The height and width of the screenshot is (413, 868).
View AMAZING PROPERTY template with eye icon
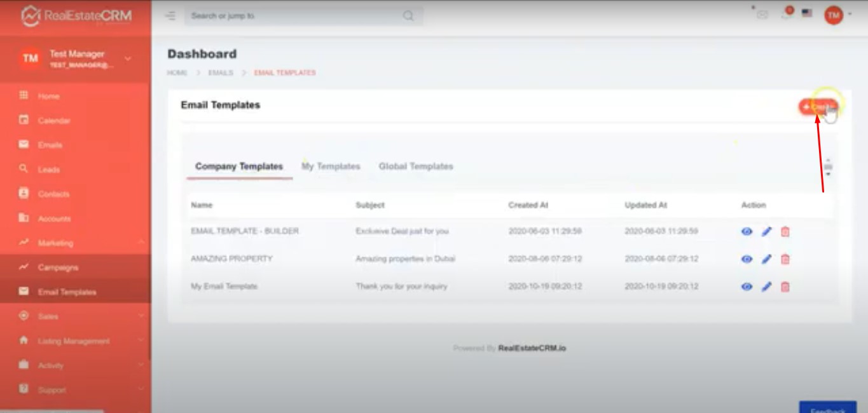[747, 259]
